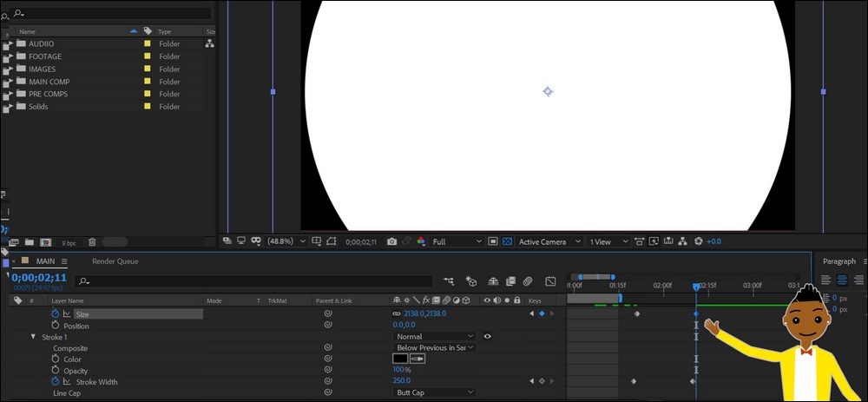
Task: Enable the Opacity stopwatch
Action: (x=56, y=370)
